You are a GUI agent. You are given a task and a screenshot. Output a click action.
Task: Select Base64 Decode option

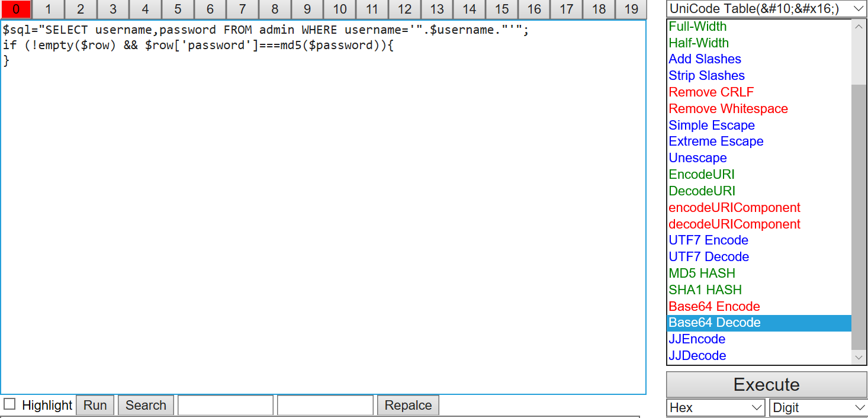coord(759,323)
